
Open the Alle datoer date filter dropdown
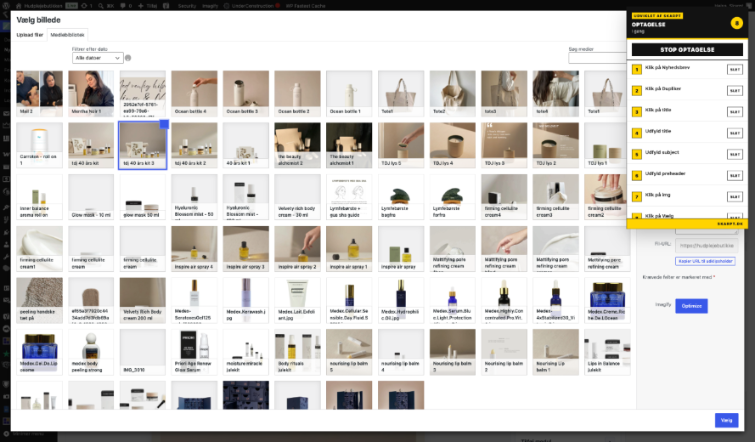tap(97, 58)
